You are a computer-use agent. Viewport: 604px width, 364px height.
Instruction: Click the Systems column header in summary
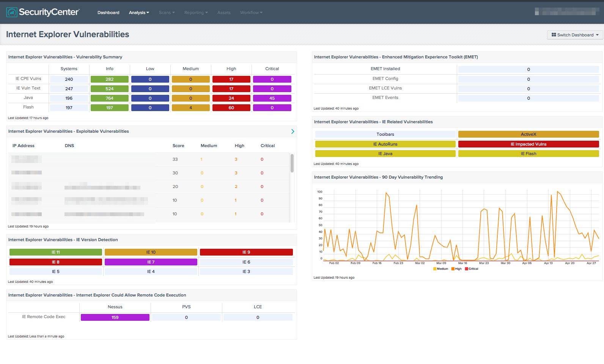tap(69, 69)
